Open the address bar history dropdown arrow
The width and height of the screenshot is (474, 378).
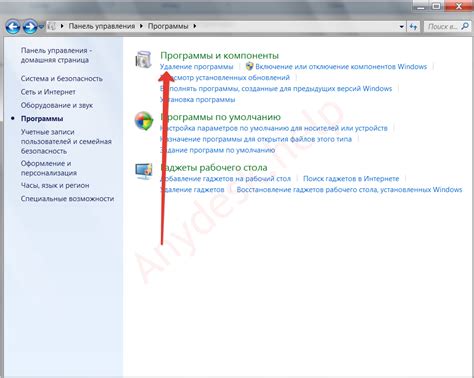point(402,26)
